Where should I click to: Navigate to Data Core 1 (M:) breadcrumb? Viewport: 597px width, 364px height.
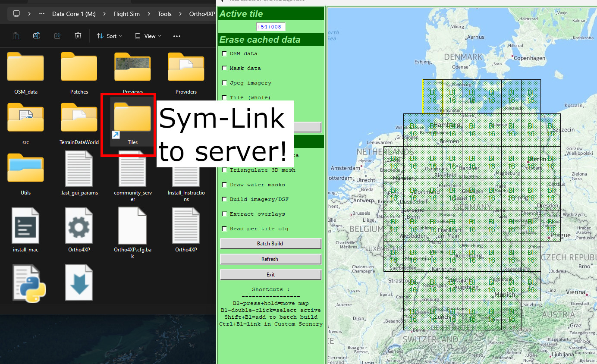74,14
